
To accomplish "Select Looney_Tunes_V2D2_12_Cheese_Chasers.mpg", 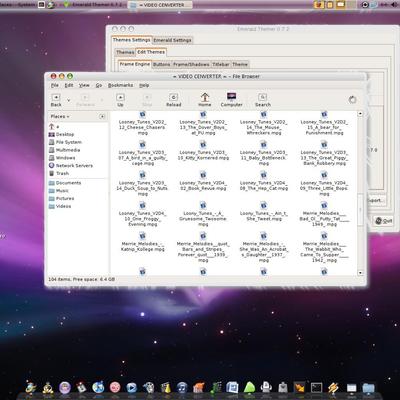I will (142, 123).
